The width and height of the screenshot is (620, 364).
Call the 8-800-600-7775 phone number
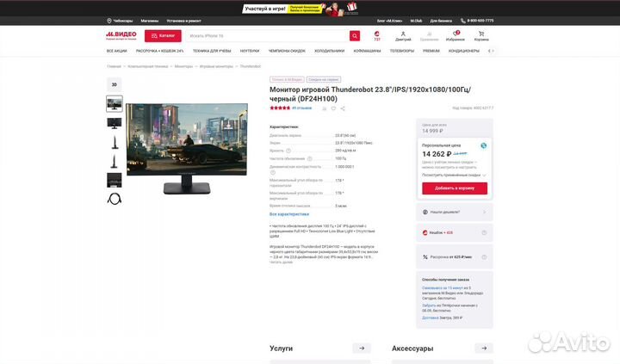tap(477, 21)
